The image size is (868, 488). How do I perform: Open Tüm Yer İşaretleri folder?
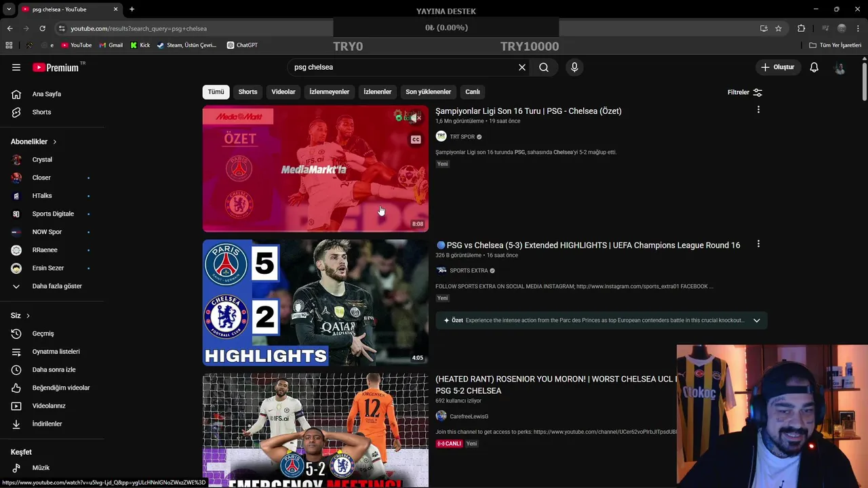(835, 45)
